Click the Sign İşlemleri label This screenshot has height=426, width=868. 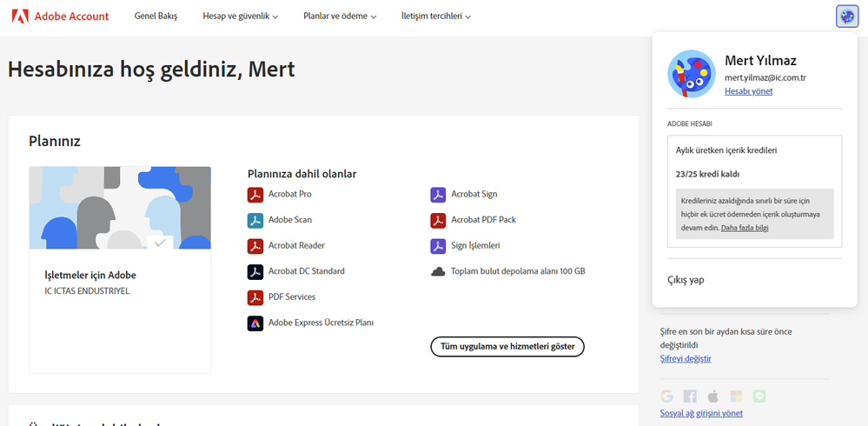475,245
